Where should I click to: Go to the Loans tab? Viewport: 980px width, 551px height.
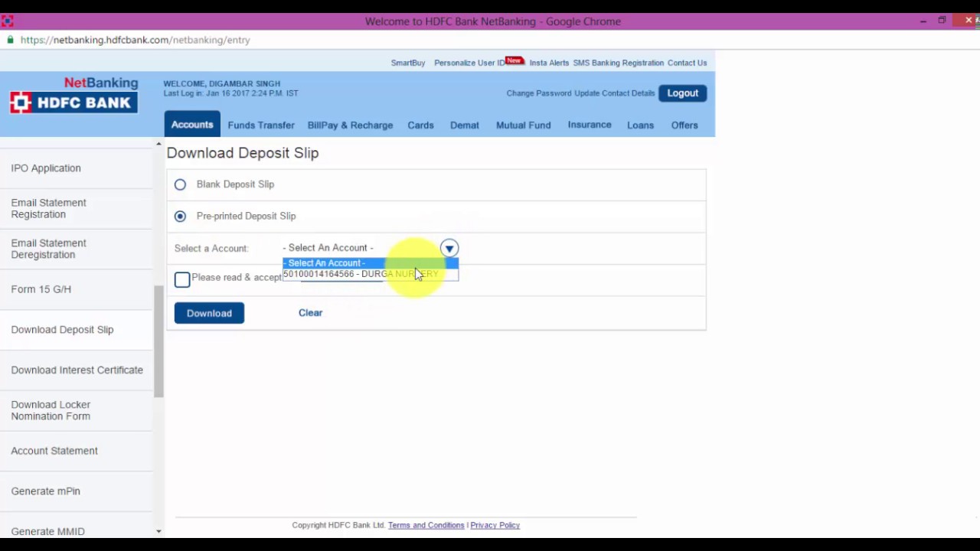pos(640,126)
